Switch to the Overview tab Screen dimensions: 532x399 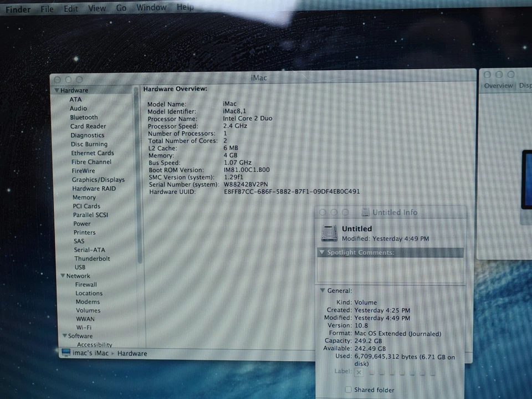[498, 85]
